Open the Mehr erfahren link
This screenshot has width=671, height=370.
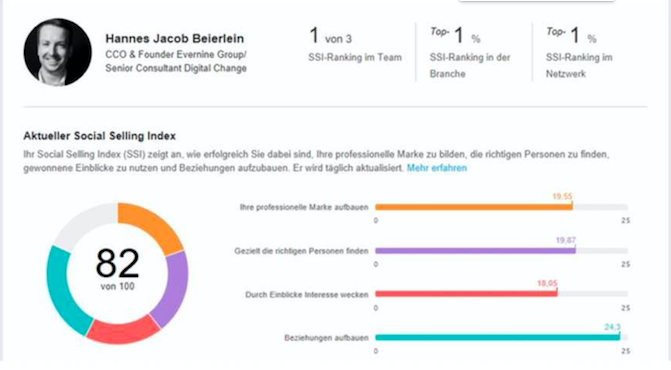pyautogui.click(x=436, y=168)
